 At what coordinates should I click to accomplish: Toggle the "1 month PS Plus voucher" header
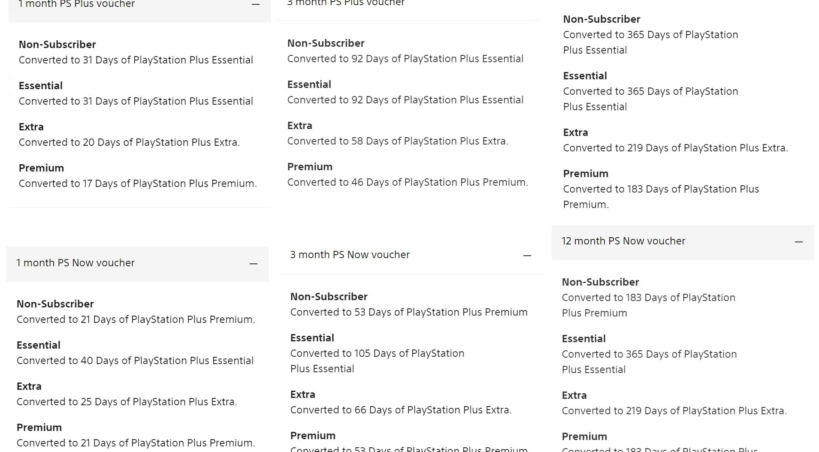pyautogui.click(x=76, y=5)
